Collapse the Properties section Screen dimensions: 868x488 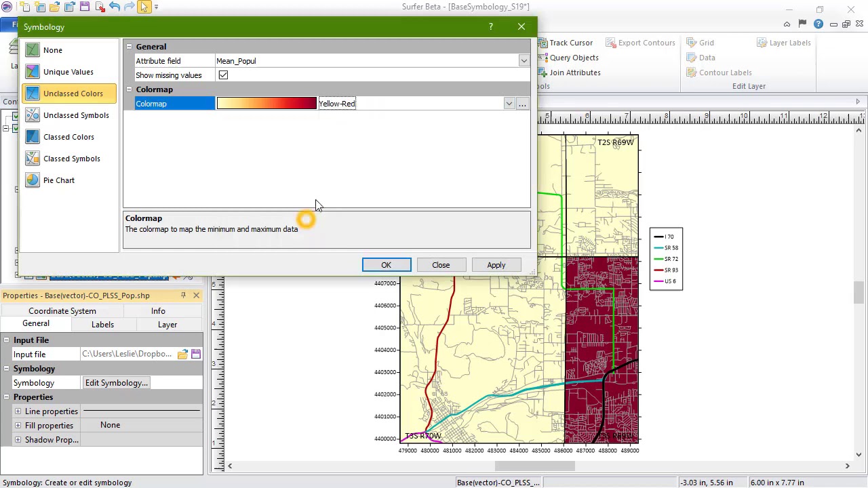[6, 397]
